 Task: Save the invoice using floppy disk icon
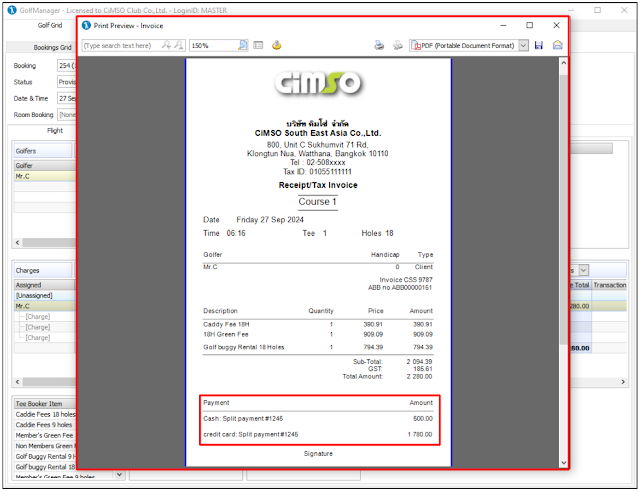coord(539,45)
